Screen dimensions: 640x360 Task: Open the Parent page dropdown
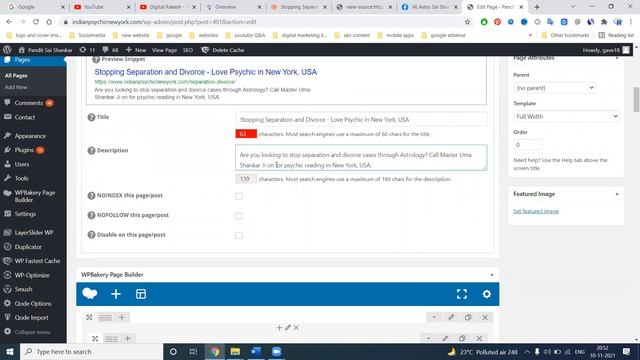click(554, 88)
